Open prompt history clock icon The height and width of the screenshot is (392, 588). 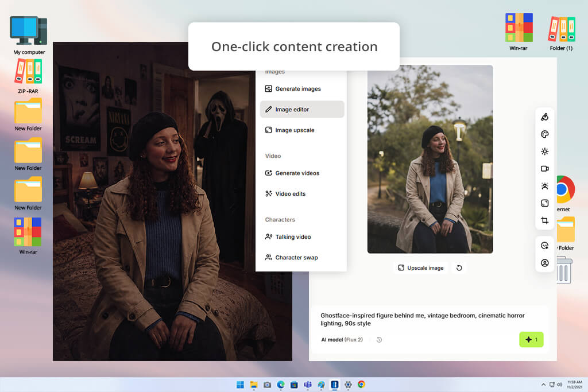tap(379, 340)
